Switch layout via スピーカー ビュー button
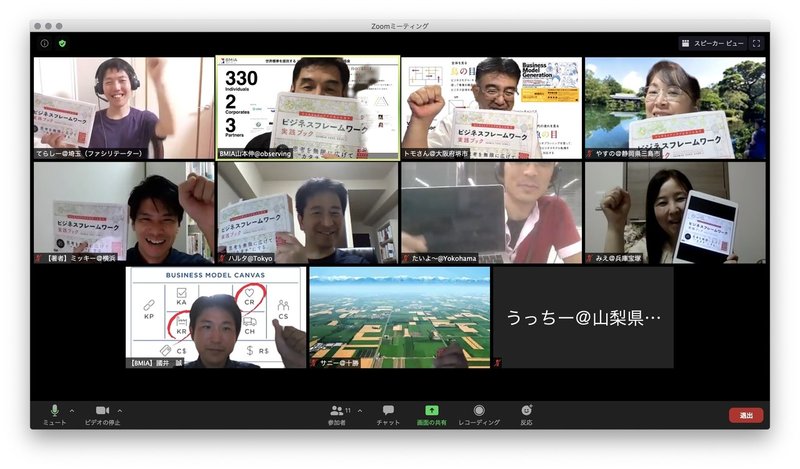The height and width of the screenshot is (469, 800). 713,43
